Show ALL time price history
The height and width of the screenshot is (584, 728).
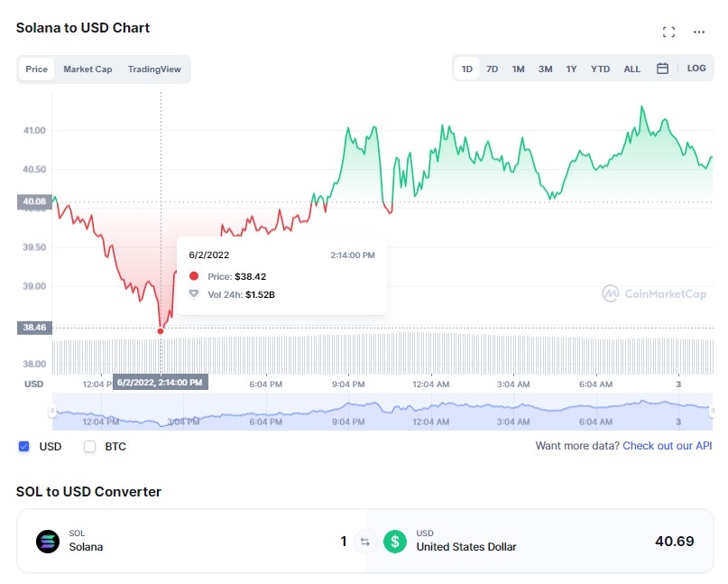(632, 69)
